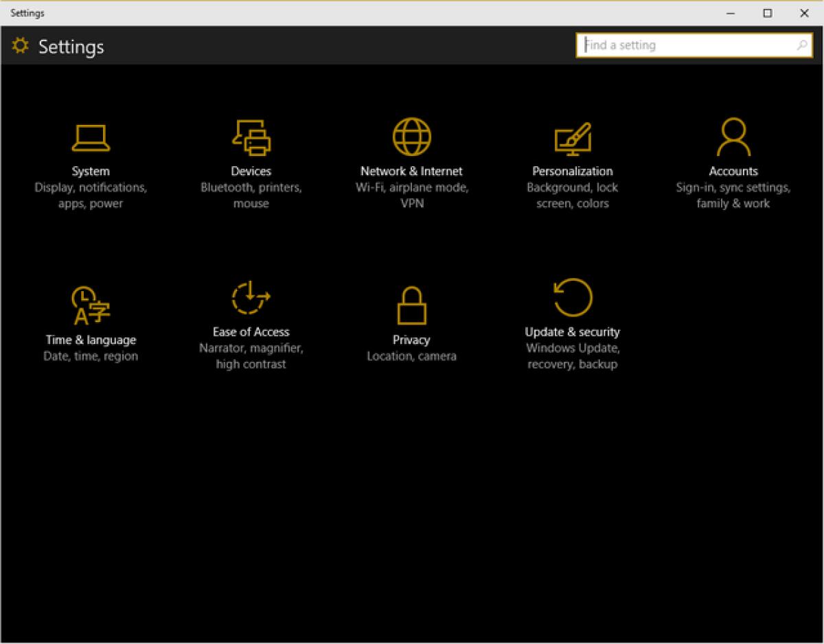
Task: Click Windows Update, recovery, backup subtitle
Action: [572, 356]
